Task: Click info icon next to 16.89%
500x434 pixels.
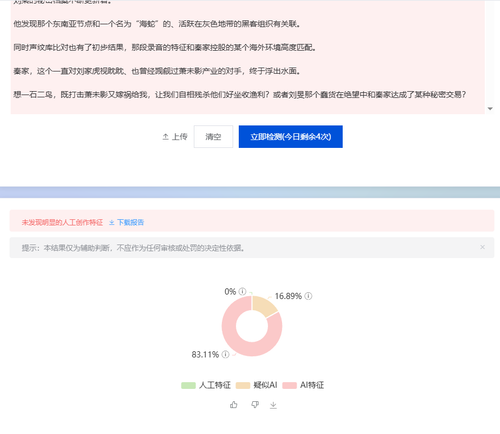Action: (x=309, y=296)
